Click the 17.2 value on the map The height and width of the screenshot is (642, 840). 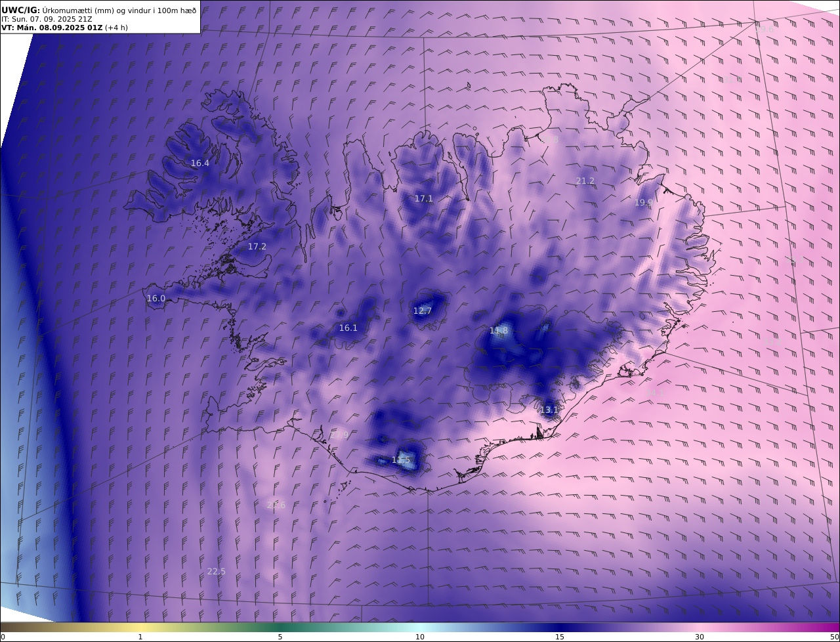click(257, 246)
